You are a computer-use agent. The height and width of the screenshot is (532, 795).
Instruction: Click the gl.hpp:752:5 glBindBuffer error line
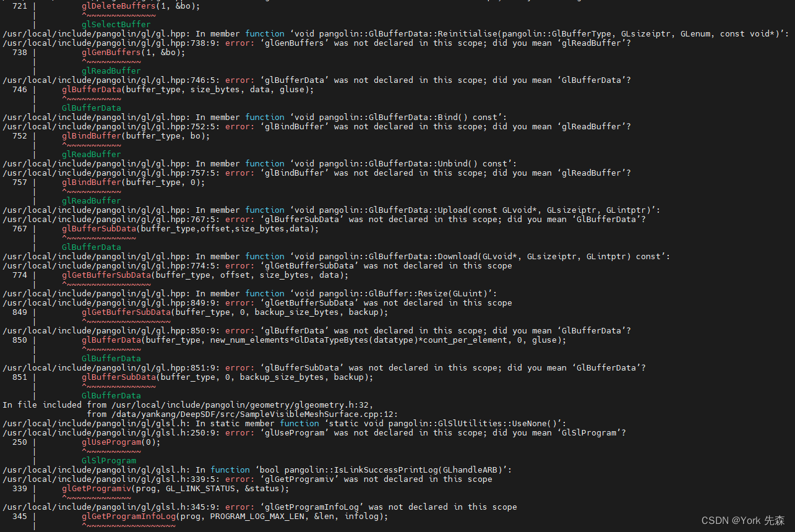(317, 126)
